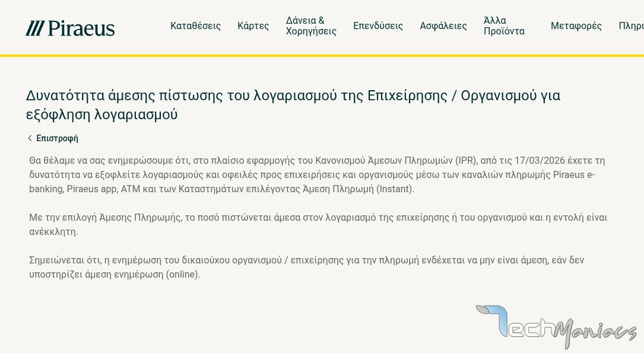644x353 pixels.
Task: Click the TechManiacs watermark logo
Action: pyautogui.click(x=555, y=326)
